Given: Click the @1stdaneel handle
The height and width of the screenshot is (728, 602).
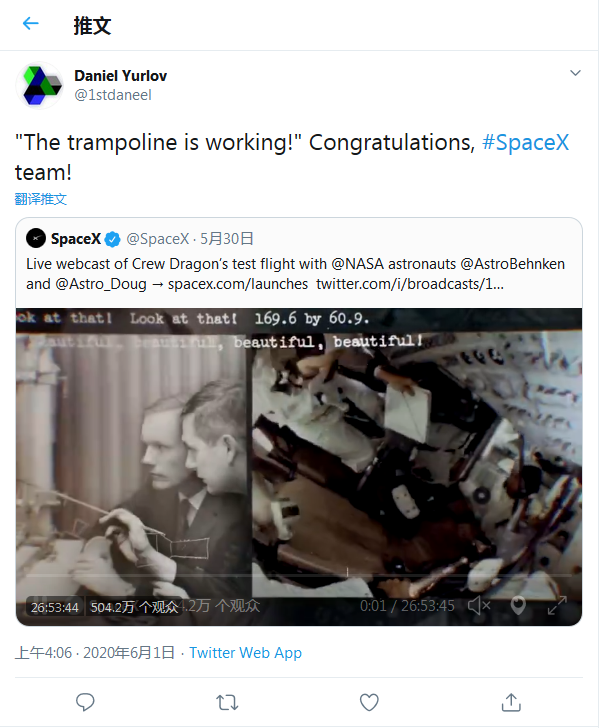Looking at the screenshot, I should pyautogui.click(x=112, y=95).
